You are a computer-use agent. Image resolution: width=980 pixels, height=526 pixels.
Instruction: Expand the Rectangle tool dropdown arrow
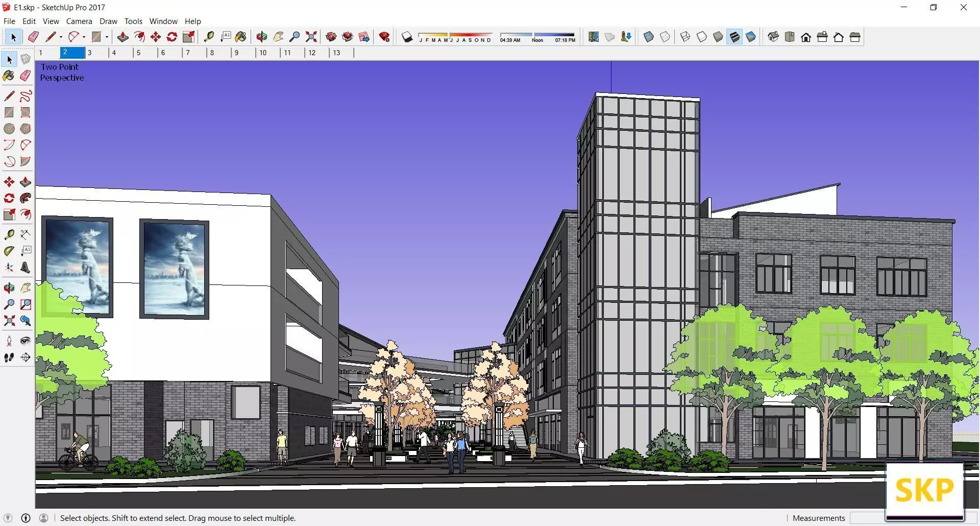(x=107, y=37)
